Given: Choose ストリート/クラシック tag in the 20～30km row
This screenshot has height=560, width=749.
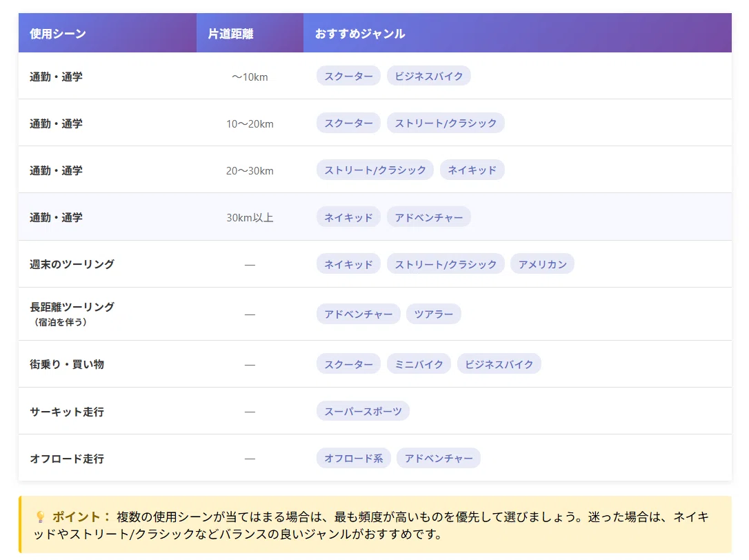Looking at the screenshot, I should 375,170.
